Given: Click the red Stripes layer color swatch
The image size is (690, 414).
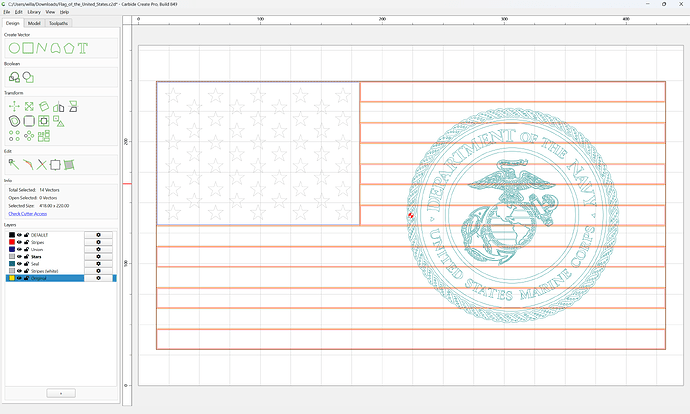Looking at the screenshot, I should pyautogui.click(x=12, y=242).
